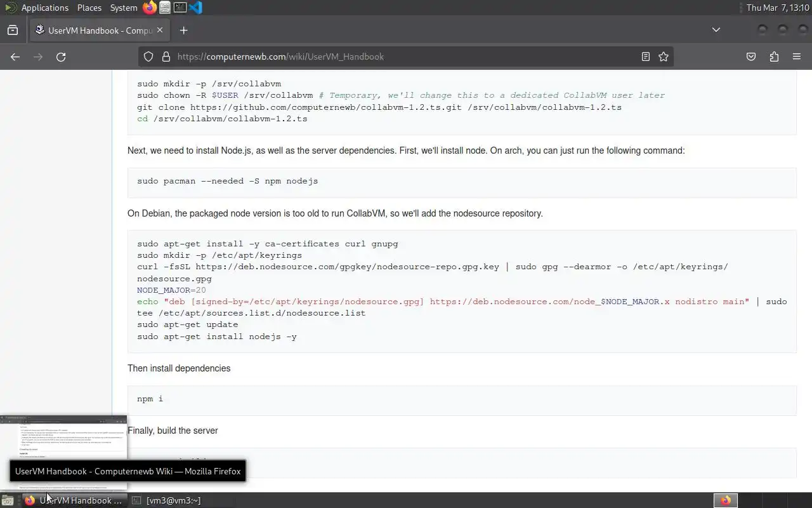Save page to Pocket
The height and width of the screenshot is (508, 812).
[751, 57]
